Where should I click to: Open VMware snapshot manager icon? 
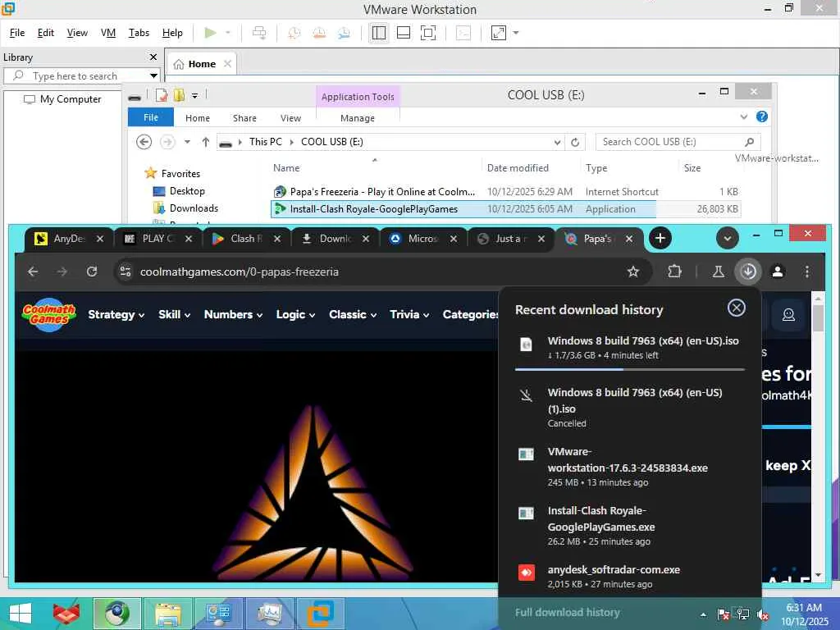click(x=344, y=33)
